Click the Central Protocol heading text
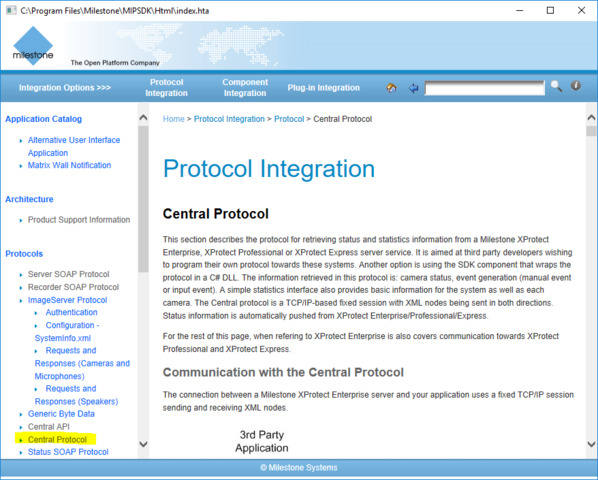Screen dimensions: 598x480 [215, 214]
